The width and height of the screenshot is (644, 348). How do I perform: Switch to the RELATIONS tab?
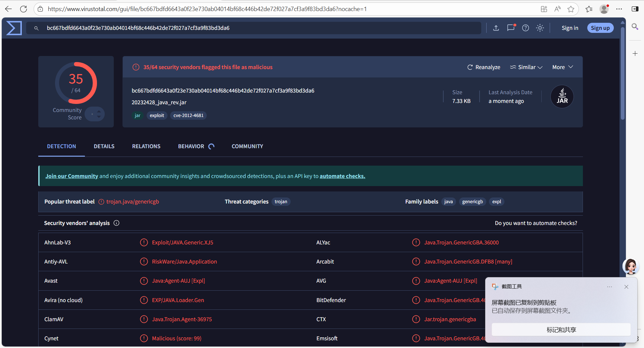point(146,146)
